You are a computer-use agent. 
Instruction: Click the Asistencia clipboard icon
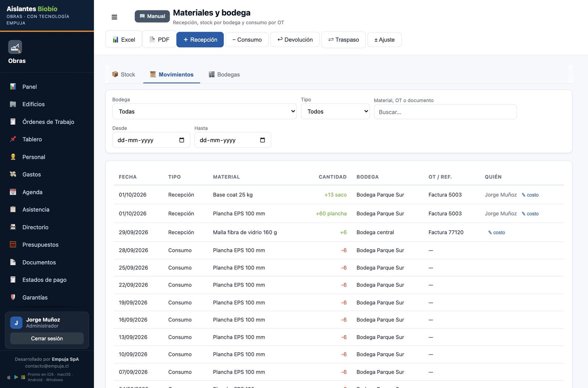pos(13,209)
